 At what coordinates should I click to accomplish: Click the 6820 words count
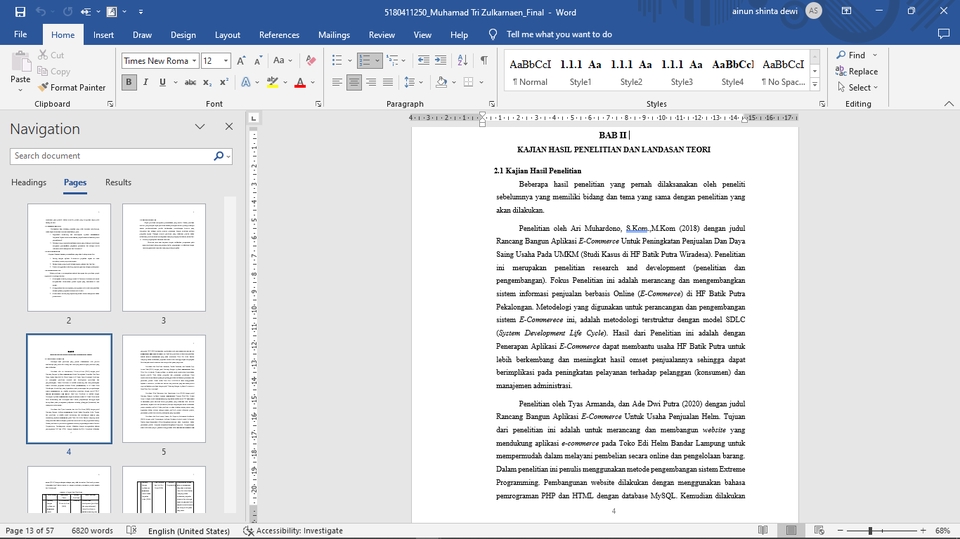coord(92,530)
